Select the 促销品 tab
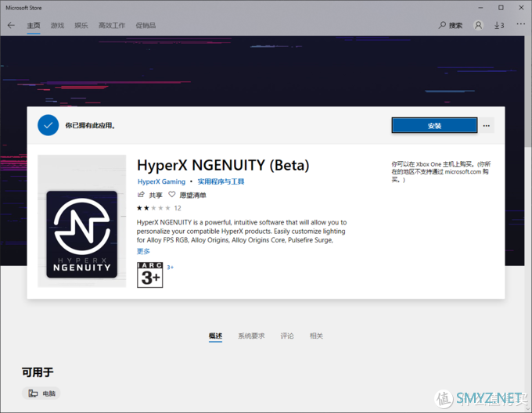532x413 pixels. point(146,26)
